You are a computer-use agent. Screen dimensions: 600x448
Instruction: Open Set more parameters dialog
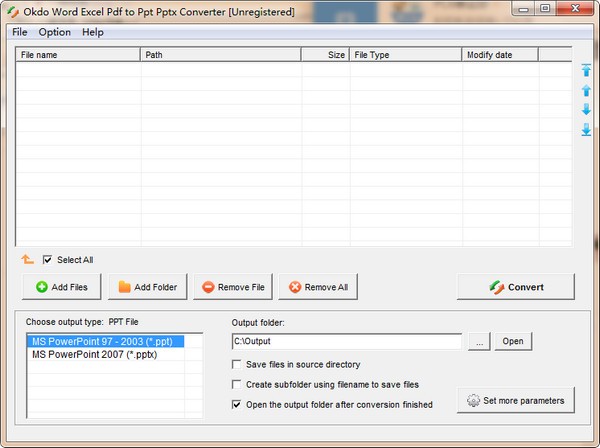(x=516, y=400)
